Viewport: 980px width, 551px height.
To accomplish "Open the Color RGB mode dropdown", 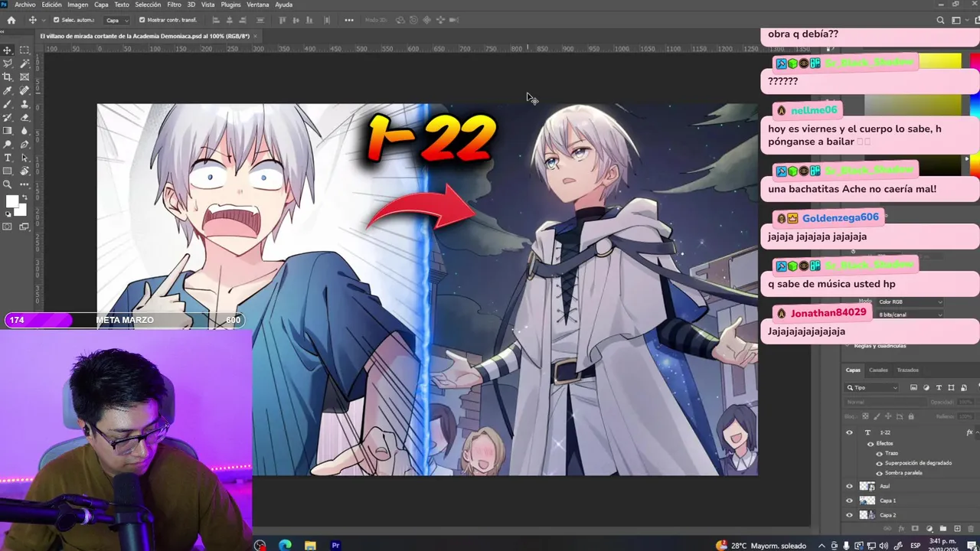I will 910,302.
